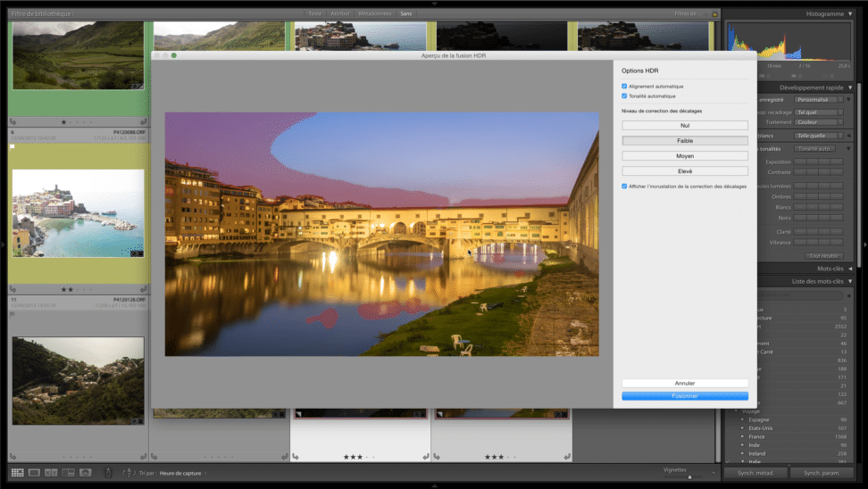Expand the Espagne keyword
This screenshot has width=868, height=489.
coord(742,420)
